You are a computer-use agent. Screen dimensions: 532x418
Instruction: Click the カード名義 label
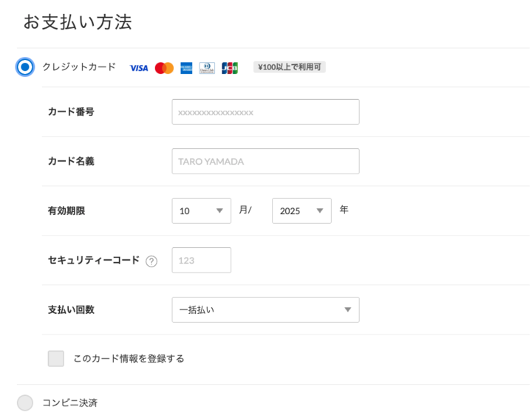(71, 161)
